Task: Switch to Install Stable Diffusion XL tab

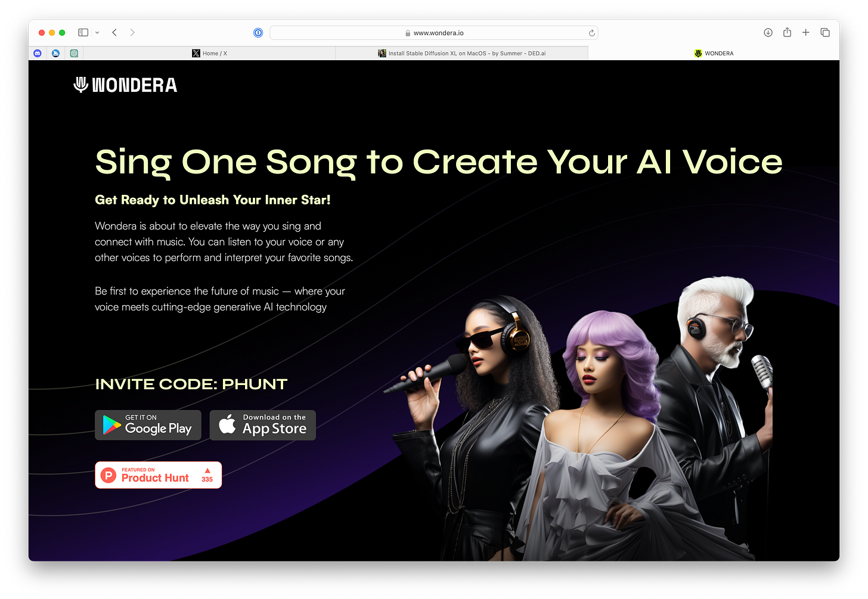Action: (x=462, y=53)
